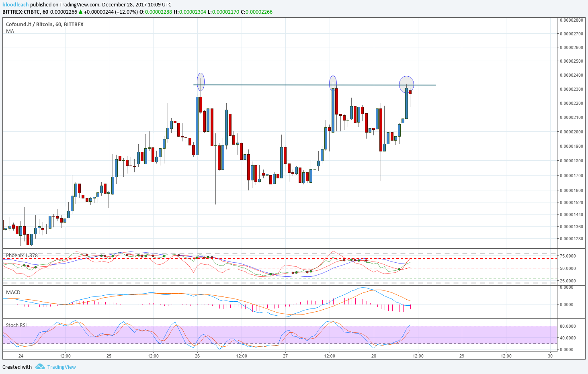Click the 0.00002200 price axis label

572,103
